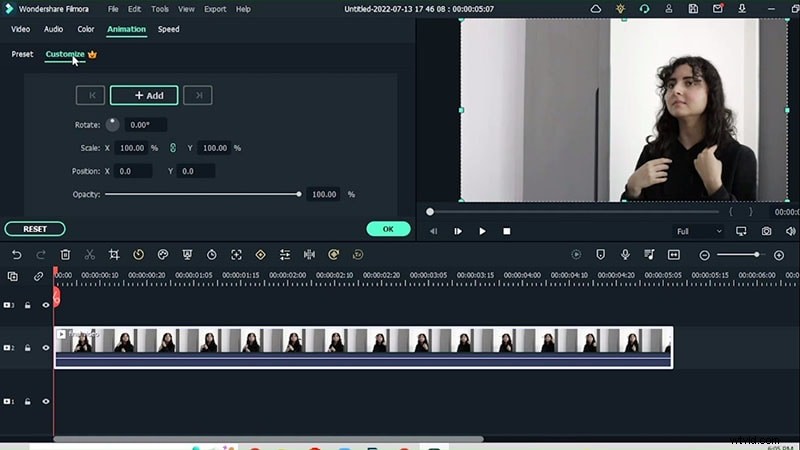Screen dimensions: 800x450
Task: Go to next keyframe button
Action: 198,95
